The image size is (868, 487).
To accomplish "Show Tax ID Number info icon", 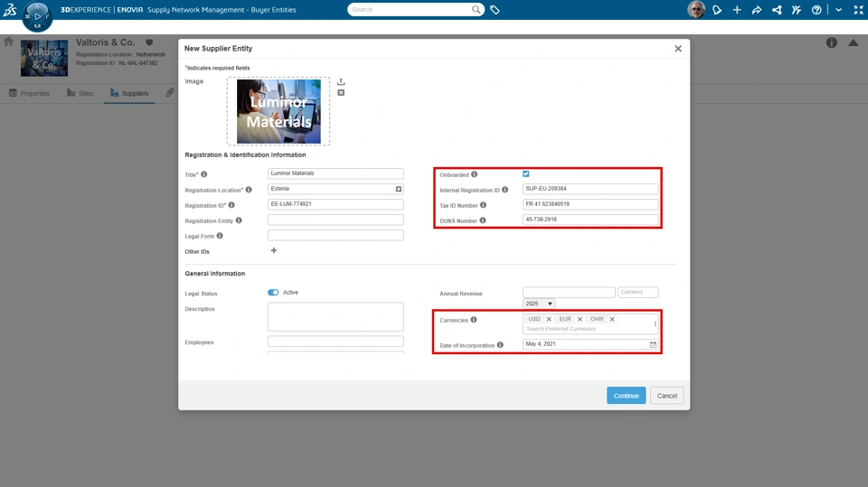I will pyautogui.click(x=483, y=205).
